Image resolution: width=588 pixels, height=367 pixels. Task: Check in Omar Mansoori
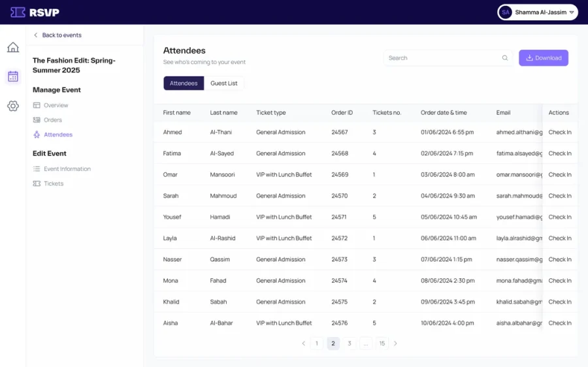(x=560, y=174)
